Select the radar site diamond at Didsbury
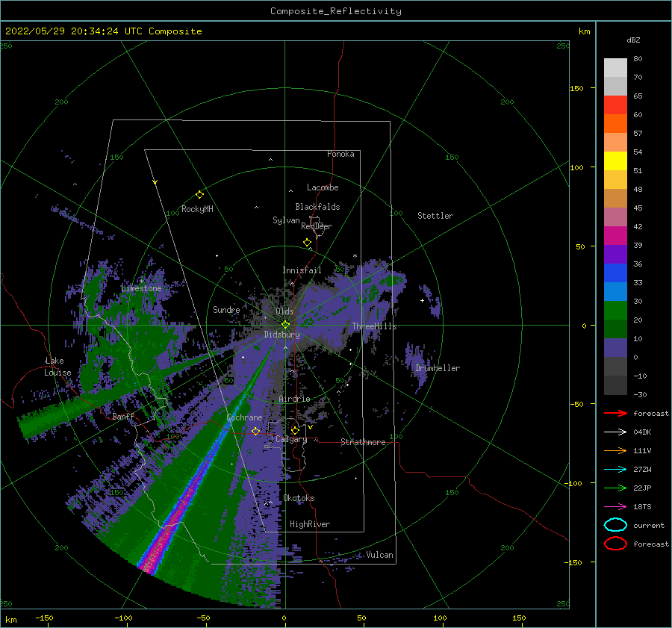 285,325
